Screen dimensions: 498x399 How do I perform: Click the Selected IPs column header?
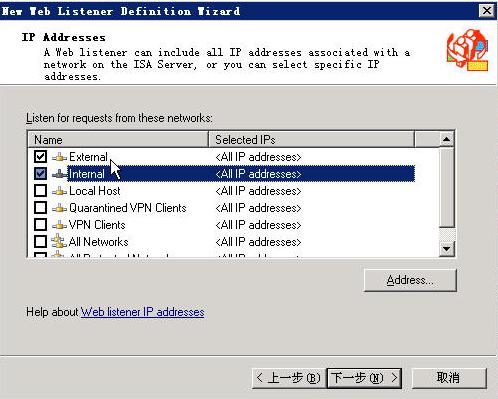pyautogui.click(x=312, y=140)
